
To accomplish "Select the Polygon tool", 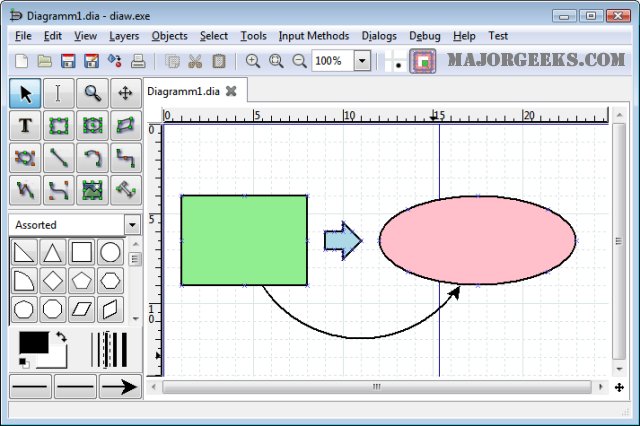I will click(x=125, y=125).
